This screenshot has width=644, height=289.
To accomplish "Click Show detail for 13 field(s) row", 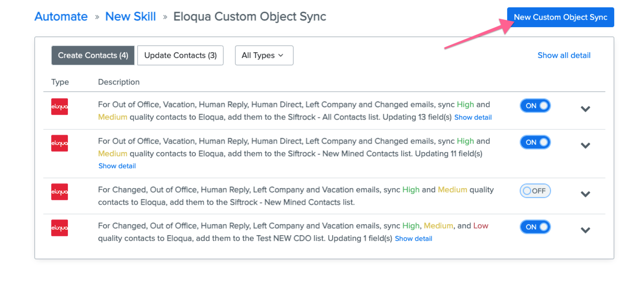I will 473,118.
